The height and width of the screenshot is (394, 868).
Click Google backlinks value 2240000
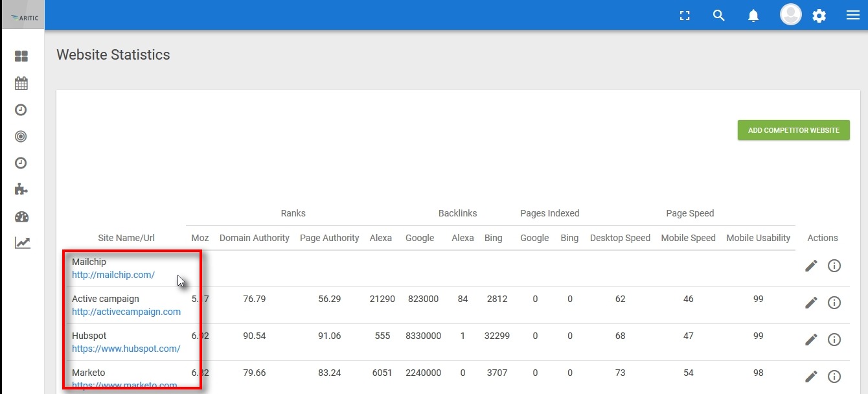point(423,373)
